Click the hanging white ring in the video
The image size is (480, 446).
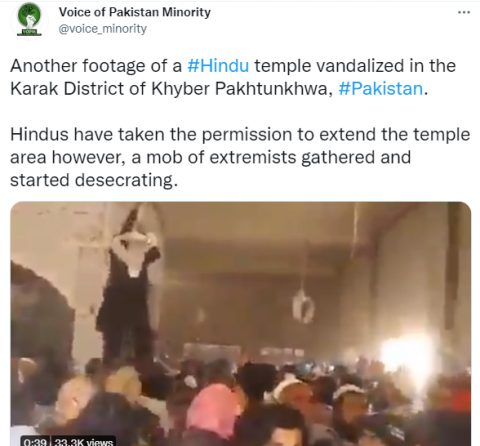coord(303,306)
